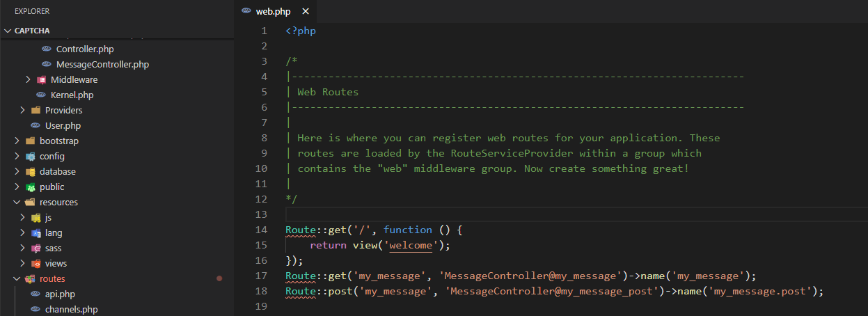Expand the views folder chevron
This screenshot has height=316, width=868.
tap(23, 263)
